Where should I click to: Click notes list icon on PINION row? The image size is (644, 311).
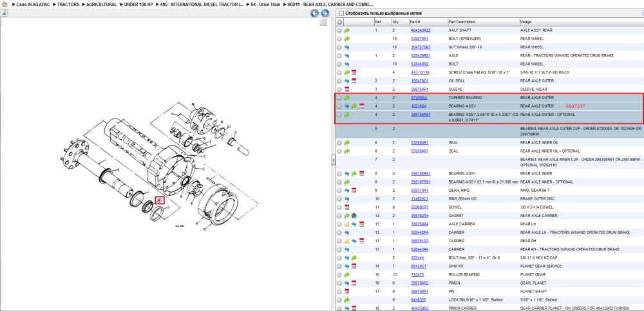[x=354, y=283]
